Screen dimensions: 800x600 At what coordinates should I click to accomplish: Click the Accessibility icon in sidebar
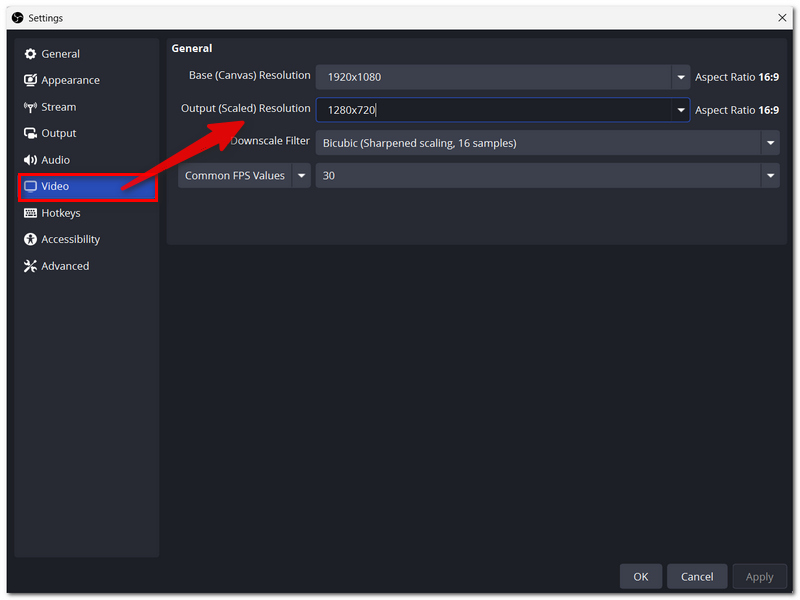(31, 239)
